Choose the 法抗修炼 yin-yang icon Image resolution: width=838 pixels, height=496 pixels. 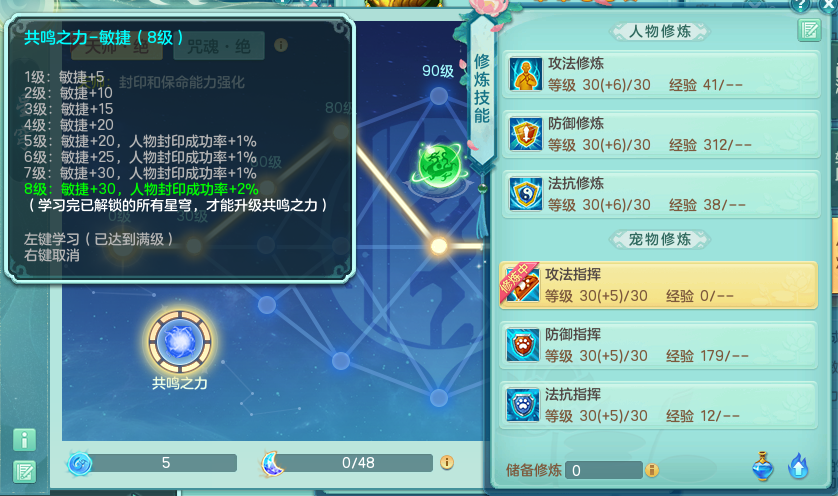[x=526, y=194]
